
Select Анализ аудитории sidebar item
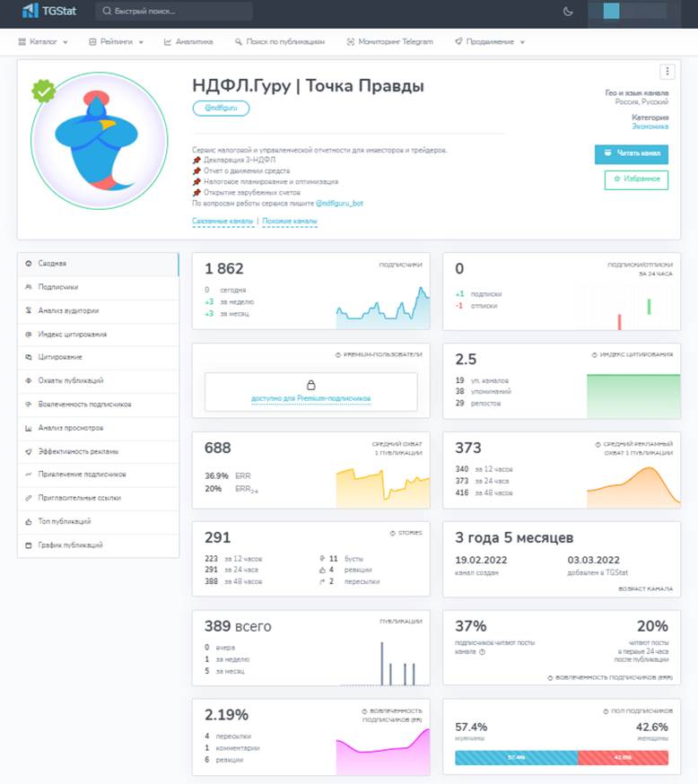point(98,310)
